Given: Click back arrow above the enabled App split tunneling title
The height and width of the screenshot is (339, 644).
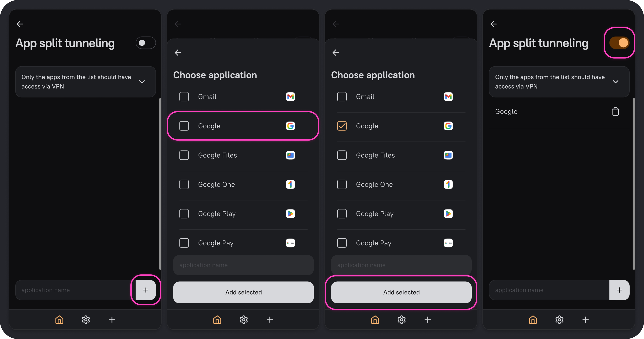Looking at the screenshot, I should (x=493, y=24).
